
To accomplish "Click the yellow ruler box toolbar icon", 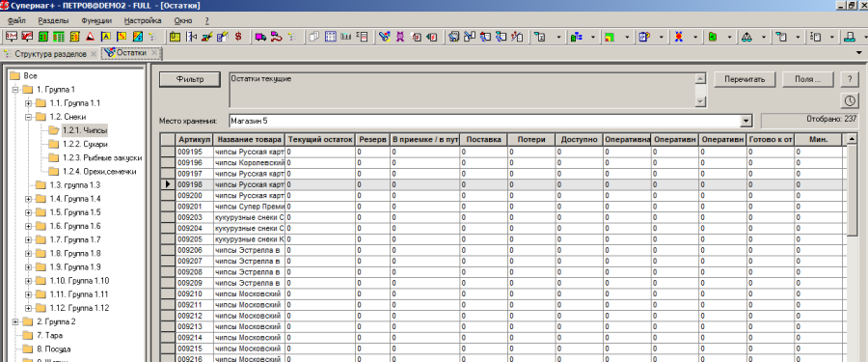I will coord(175,37).
